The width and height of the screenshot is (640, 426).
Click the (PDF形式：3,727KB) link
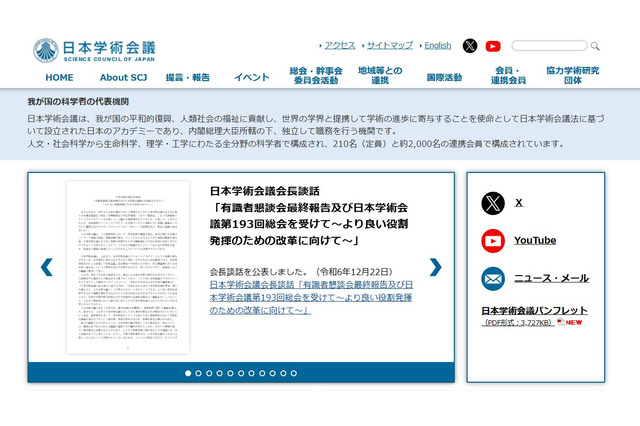click(518, 322)
